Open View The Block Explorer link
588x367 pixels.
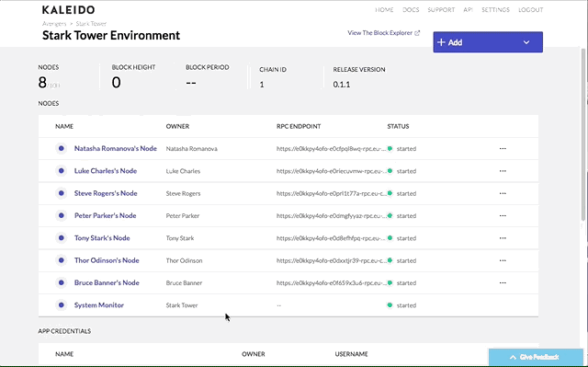tap(383, 33)
